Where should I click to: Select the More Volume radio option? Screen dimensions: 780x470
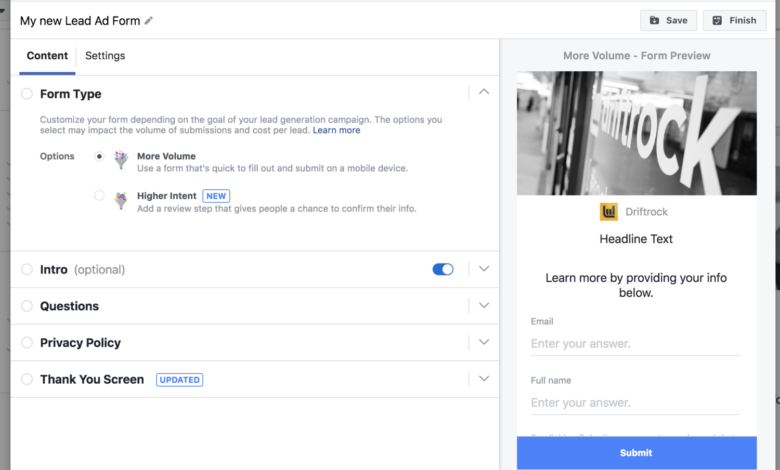tap(99, 156)
